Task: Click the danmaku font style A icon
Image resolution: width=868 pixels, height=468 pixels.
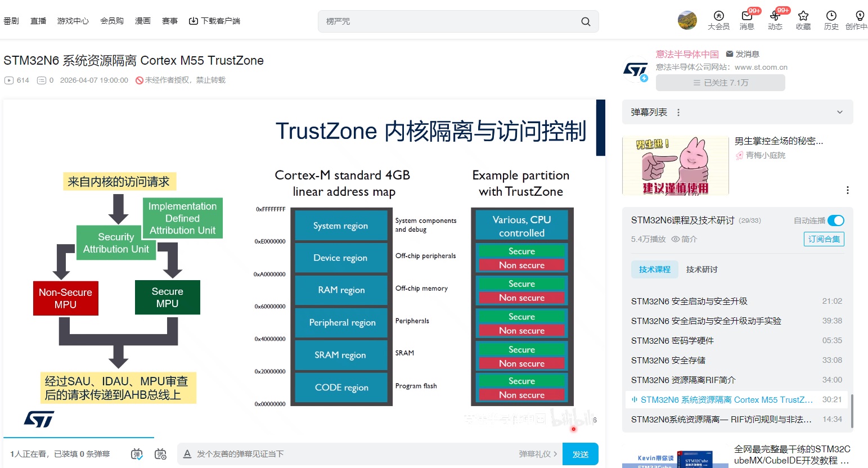Action: (x=187, y=454)
